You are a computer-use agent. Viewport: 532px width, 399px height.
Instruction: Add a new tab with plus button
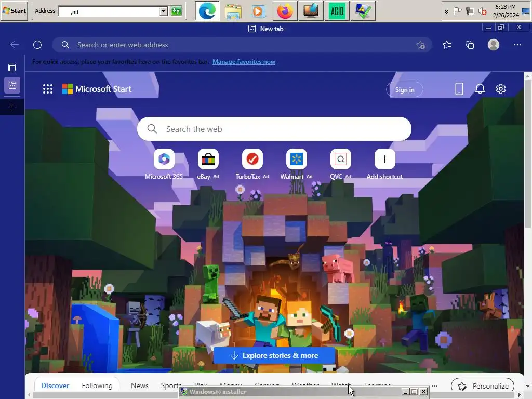12,107
